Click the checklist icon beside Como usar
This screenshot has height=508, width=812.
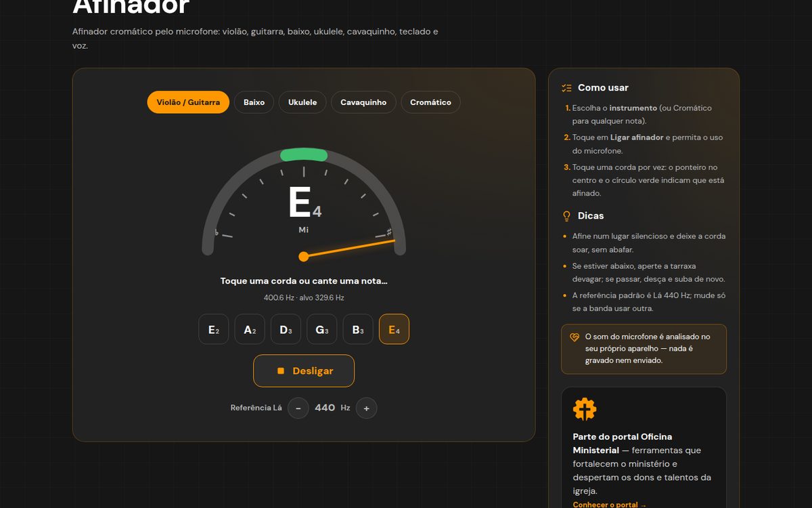pyautogui.click(x=567, y=88)
